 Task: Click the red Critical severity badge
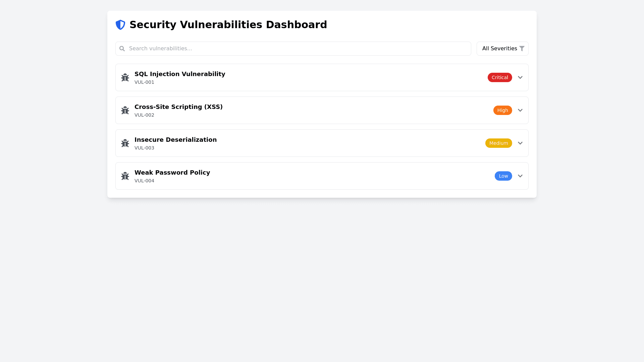(500, 77)
